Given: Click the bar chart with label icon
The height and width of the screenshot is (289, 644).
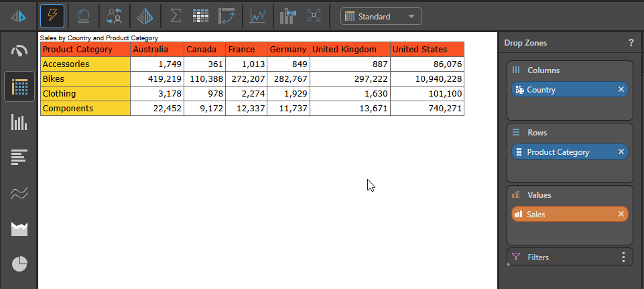Looking at the screenshot, I should 288,17.
